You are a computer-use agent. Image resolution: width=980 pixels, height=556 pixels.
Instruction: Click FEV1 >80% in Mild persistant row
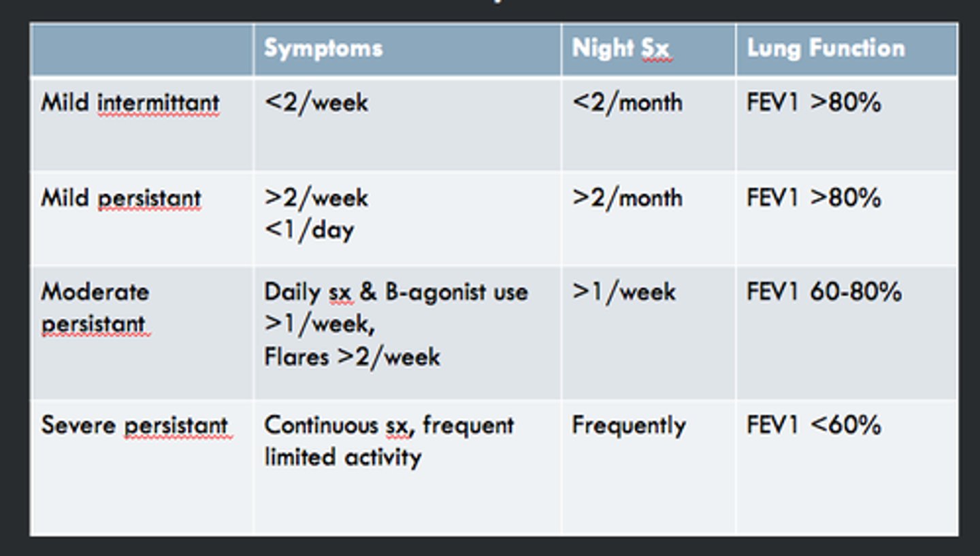(814, 198)
